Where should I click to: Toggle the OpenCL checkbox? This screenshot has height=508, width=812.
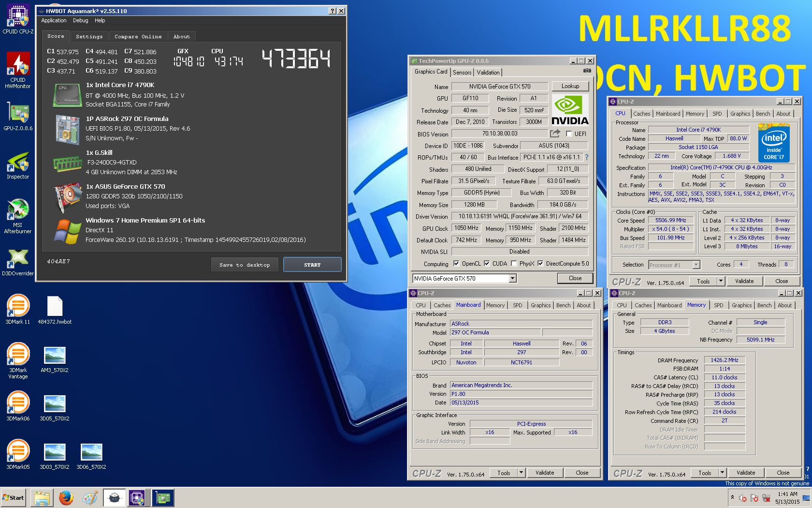(x=456, y=264)
